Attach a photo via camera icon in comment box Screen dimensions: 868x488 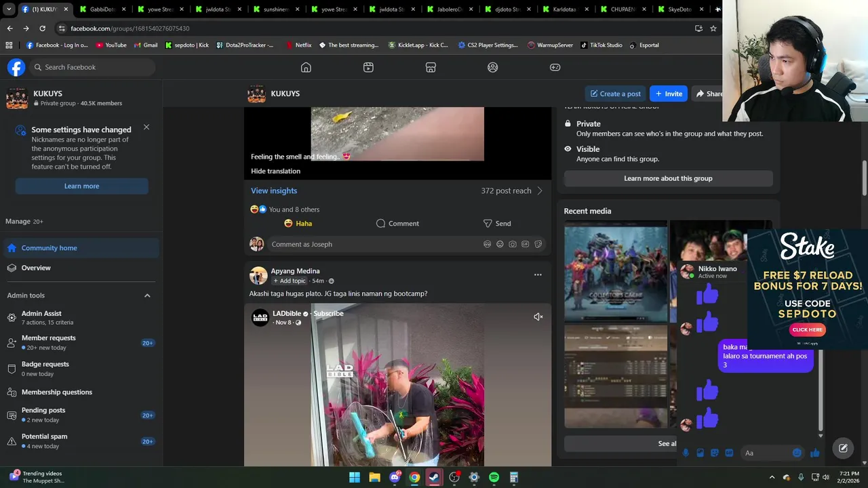513,244
